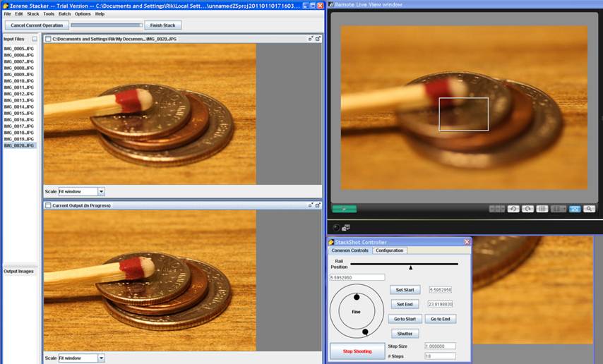
Task: Open the Stack menu
Action: click(32, 13)
